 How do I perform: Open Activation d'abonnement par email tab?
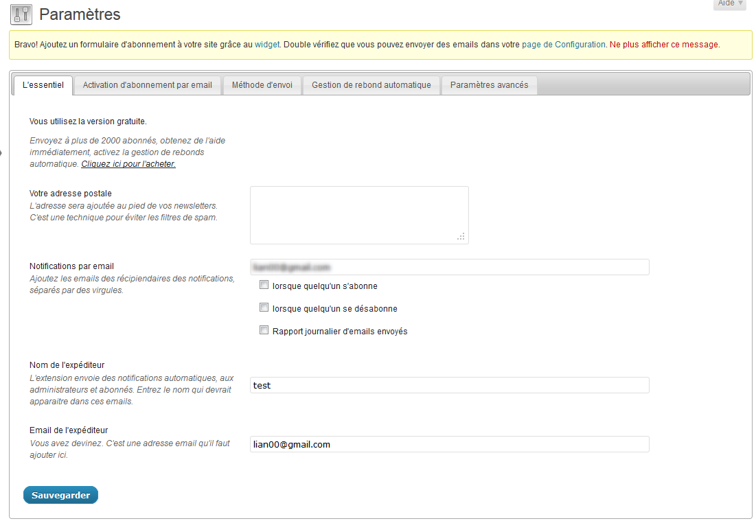click(x=147, y=85)
